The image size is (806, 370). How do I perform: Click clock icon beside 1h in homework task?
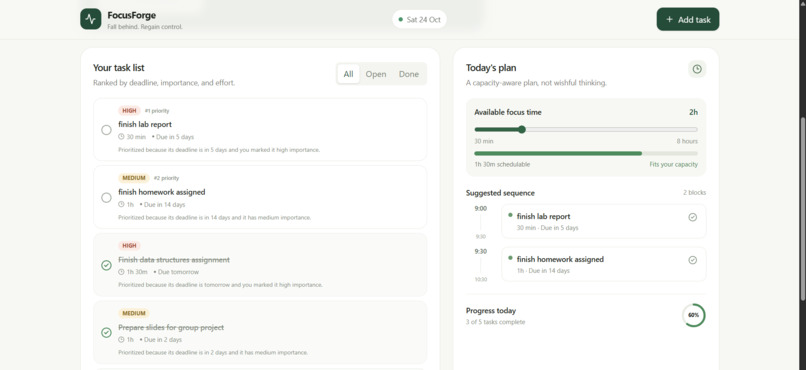(x=121, y=205)
